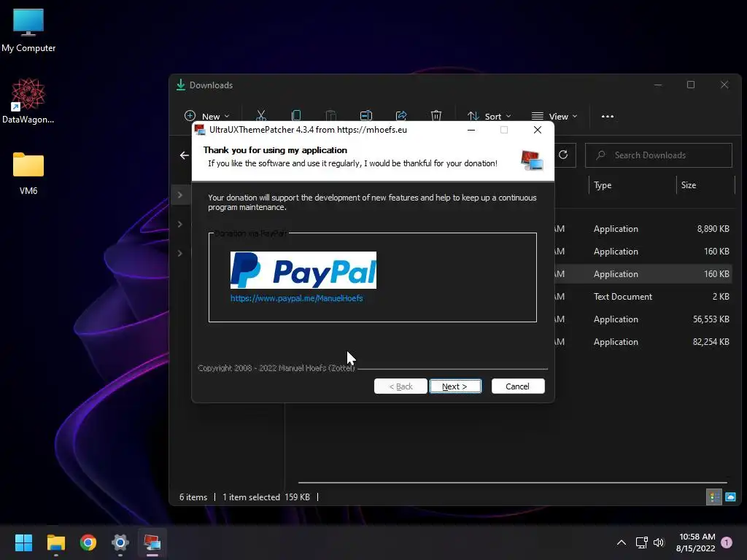Screen dimensions: 747x560
Task: Open the Windows Start menu
Action: click(x=23, y=542)
